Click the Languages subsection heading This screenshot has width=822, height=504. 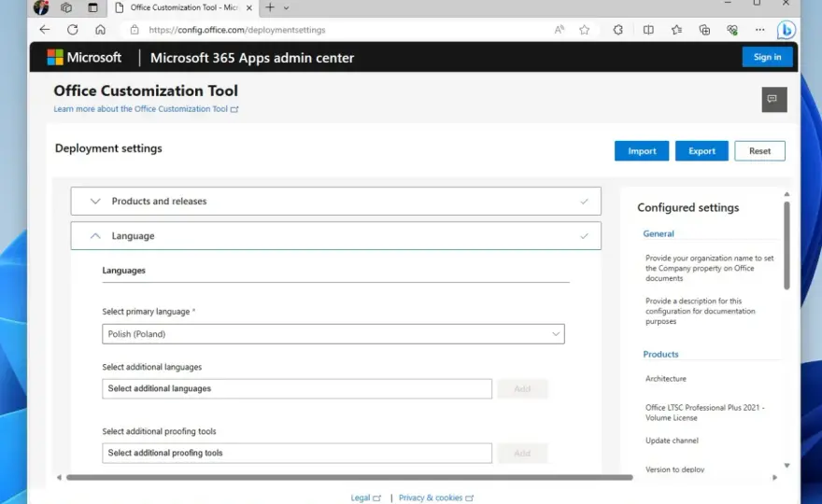tap(123, 271)
